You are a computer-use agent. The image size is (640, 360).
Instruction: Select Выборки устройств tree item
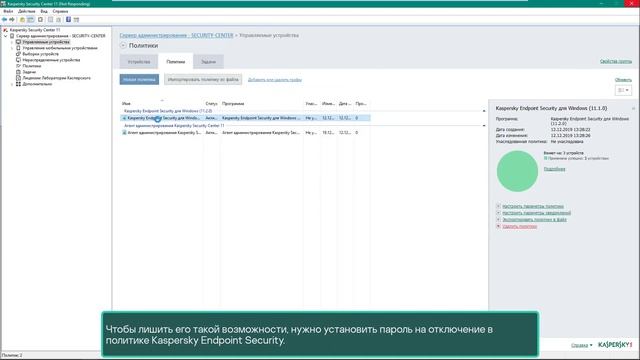coord(40,54)
